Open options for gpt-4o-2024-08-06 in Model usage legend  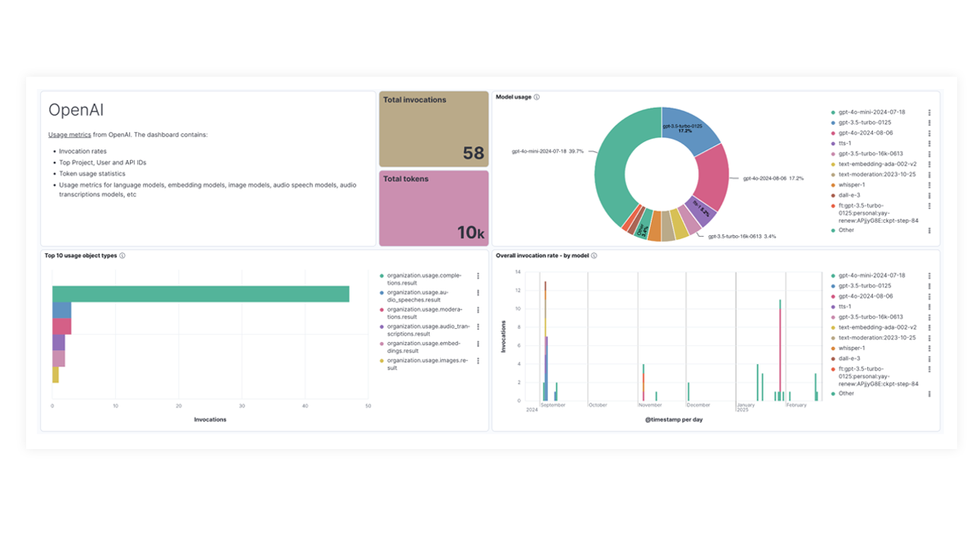point(929,133)
